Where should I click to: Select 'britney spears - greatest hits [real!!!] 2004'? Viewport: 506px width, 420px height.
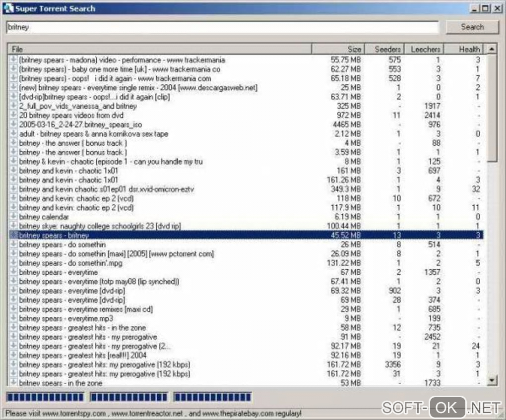click(83, 356)
